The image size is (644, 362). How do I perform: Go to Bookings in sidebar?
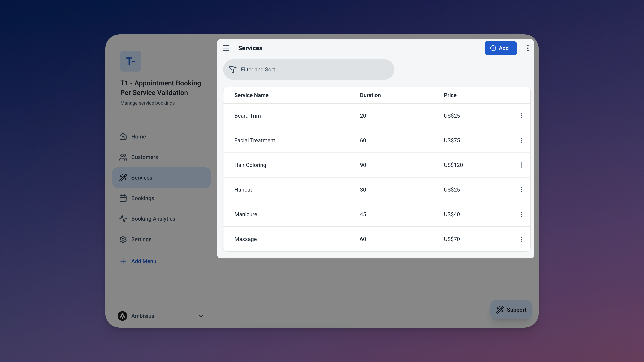(142, 198)
